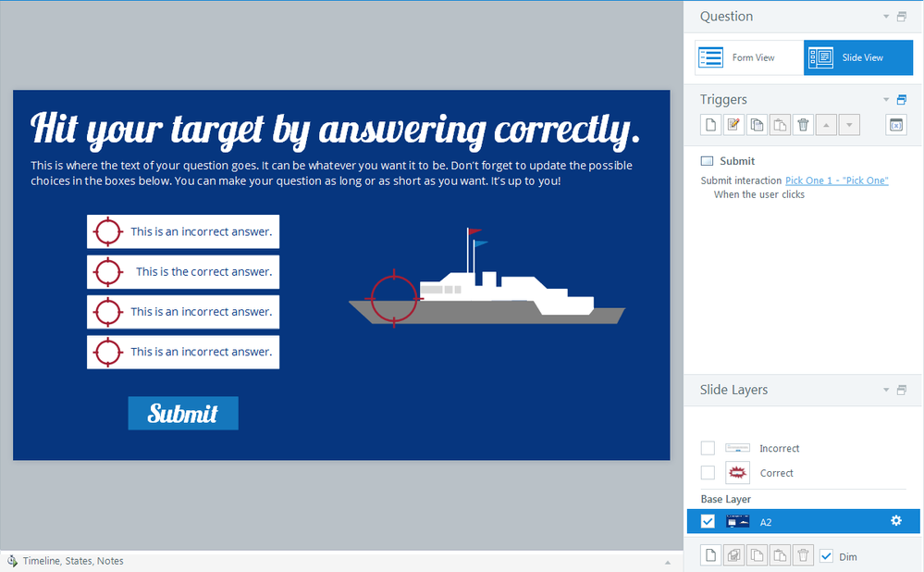The height and width of the screenshot is (572, 924).
Task: Open the Correct layer thumbnail
Action: tap(738, 473)
